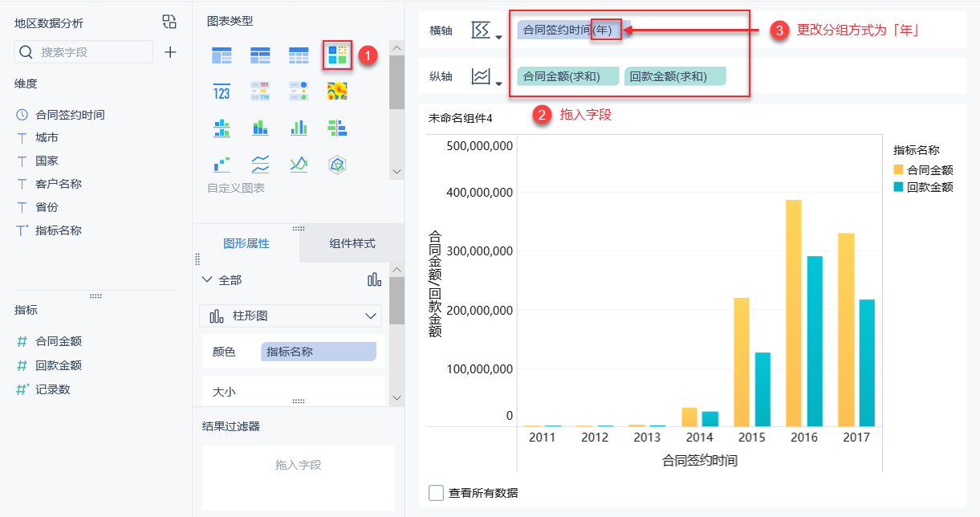
Task: Click the 未命名组件4 component title
Action: click(461, 118)
